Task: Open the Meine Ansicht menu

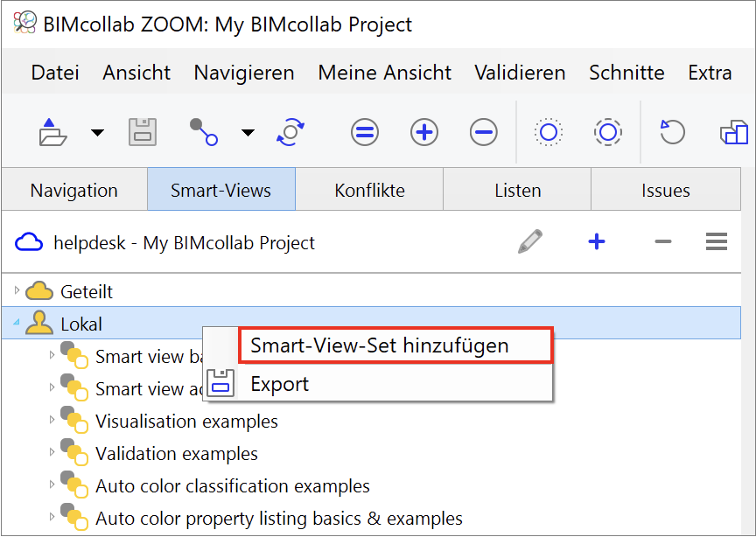Action: click(385, 73)
